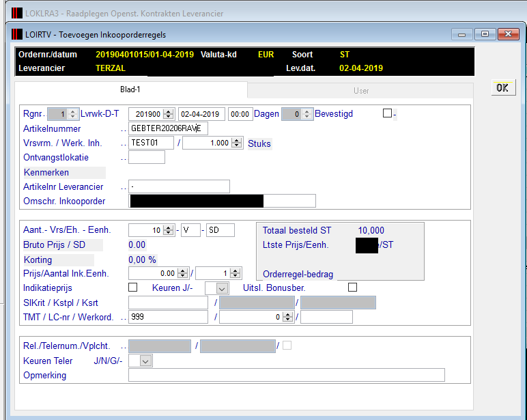The width and height of the screenshot is (527, 420).
Task: Click the Ontvangstlokatie input field
Action: point(147,157)
